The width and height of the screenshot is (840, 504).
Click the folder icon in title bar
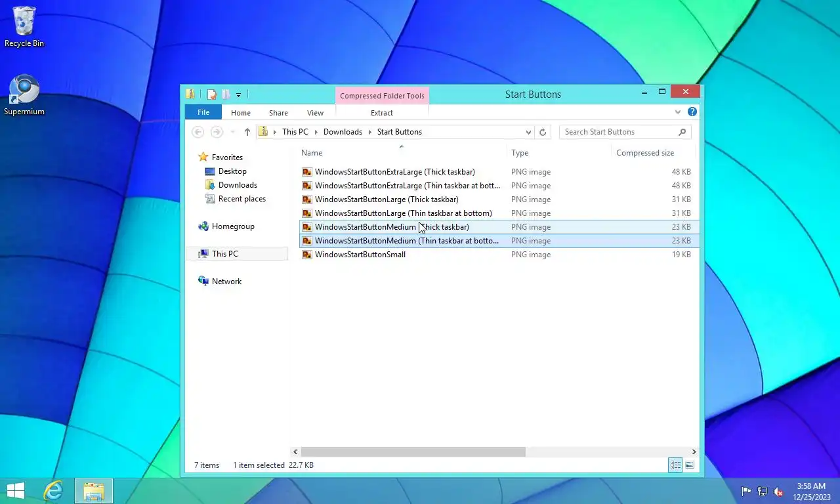[190, 94]
